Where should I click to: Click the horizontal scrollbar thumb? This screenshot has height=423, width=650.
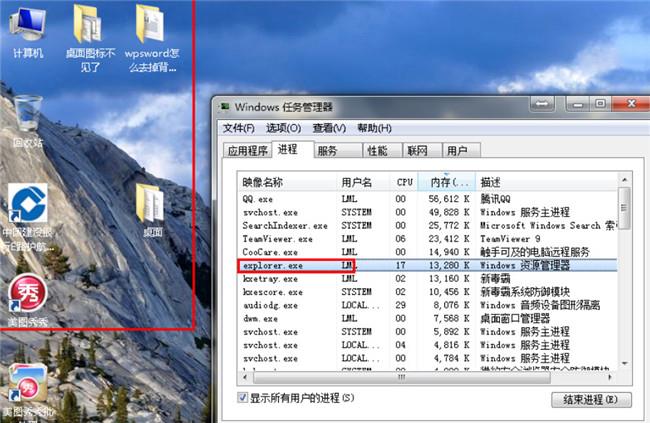click(x=401, y=377)
